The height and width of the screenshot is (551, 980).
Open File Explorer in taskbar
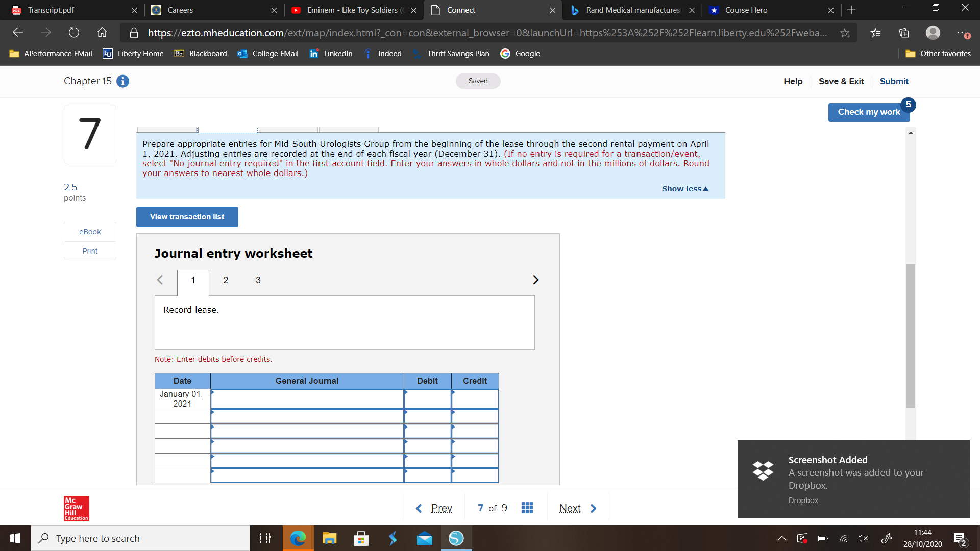tap(329, 538)
